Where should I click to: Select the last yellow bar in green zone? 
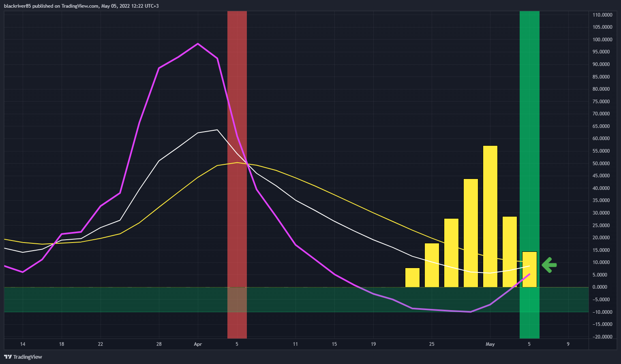[529, 269]
